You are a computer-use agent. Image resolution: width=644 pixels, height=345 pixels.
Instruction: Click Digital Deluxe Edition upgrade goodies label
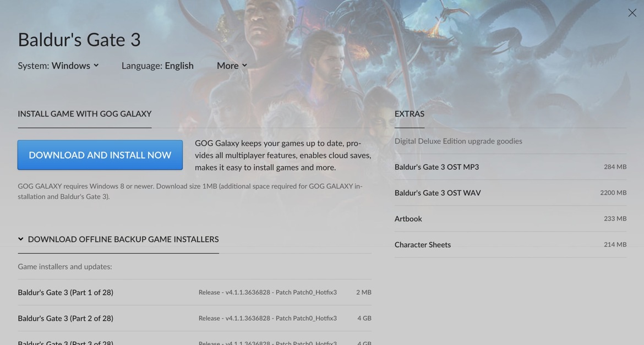tap(459, 141)
